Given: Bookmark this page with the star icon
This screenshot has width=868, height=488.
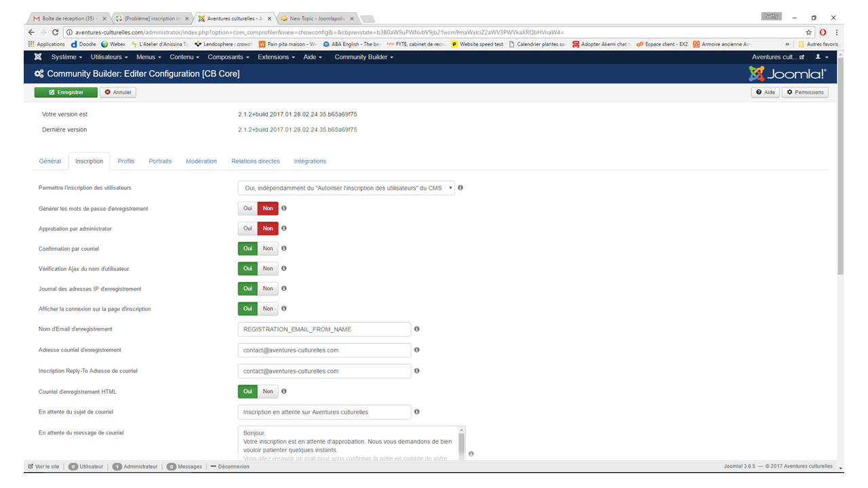Looking at the screenshot, I should coord(809,33).
